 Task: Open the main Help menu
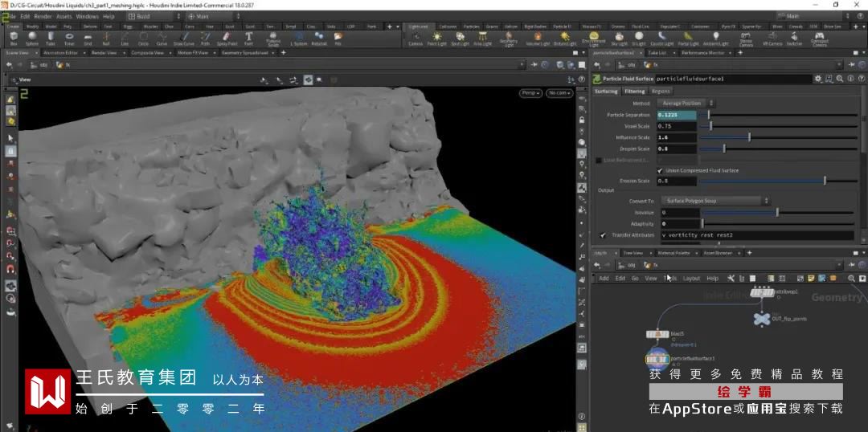(x=109, y=17)
